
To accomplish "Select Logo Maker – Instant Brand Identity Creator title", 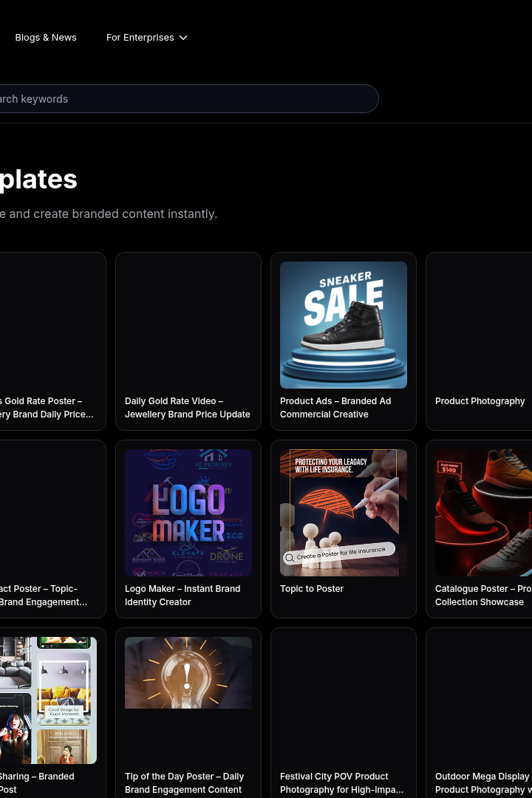I will tap(183, 595).
